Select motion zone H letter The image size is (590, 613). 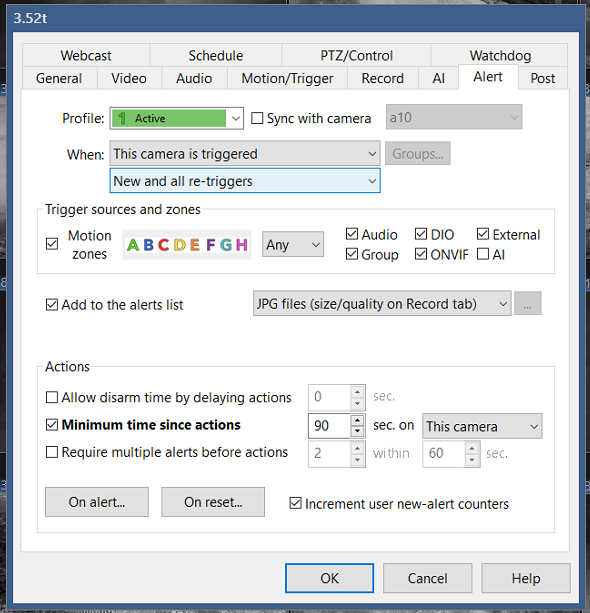[242, 245]
